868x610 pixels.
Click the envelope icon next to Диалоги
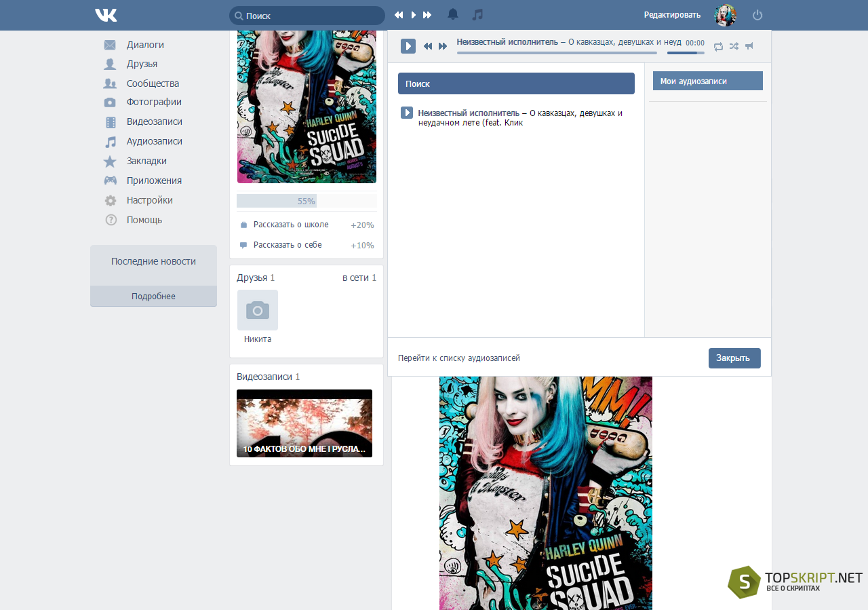coord(110,45)
